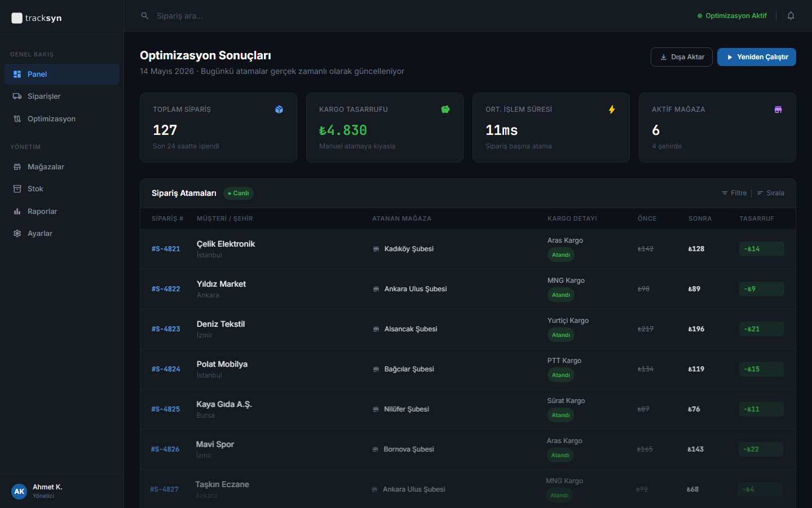Click the AK user avatar
Screen dimensions: 812x508
coord(19,491)
